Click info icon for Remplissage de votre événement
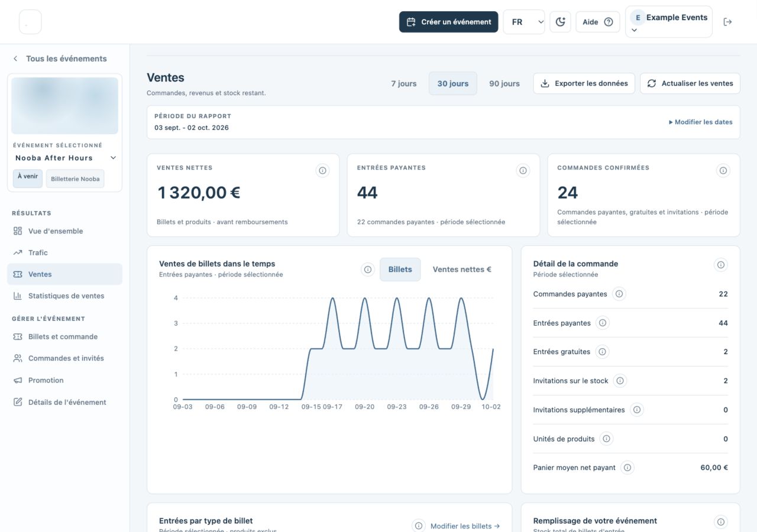The width and height of the screenshot is (757, 532). coord(720,522)
